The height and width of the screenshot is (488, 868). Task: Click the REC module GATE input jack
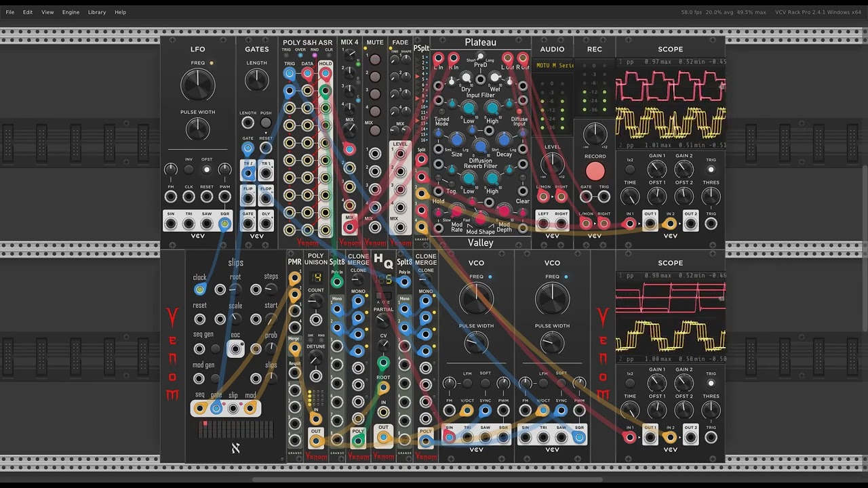point(586,197)
